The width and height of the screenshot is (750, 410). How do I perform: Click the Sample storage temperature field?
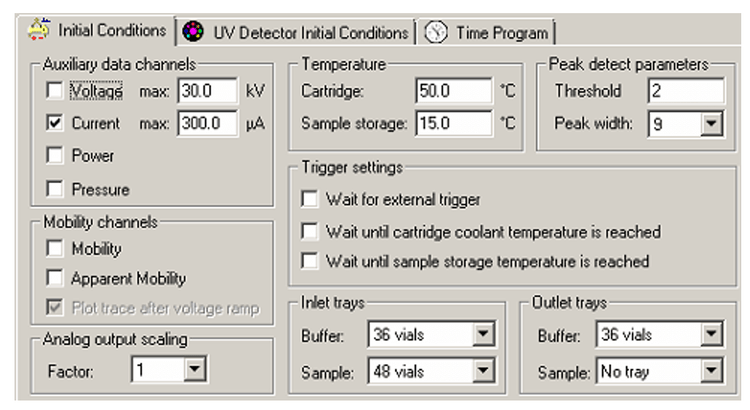[453, 123]
